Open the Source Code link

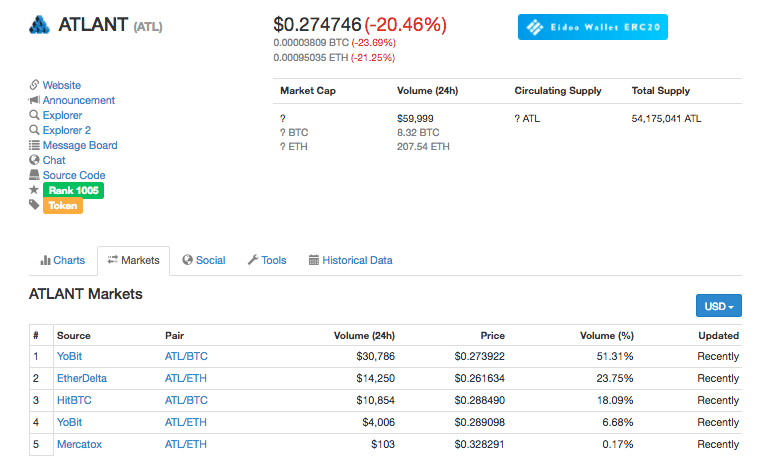tap(73, 175)
